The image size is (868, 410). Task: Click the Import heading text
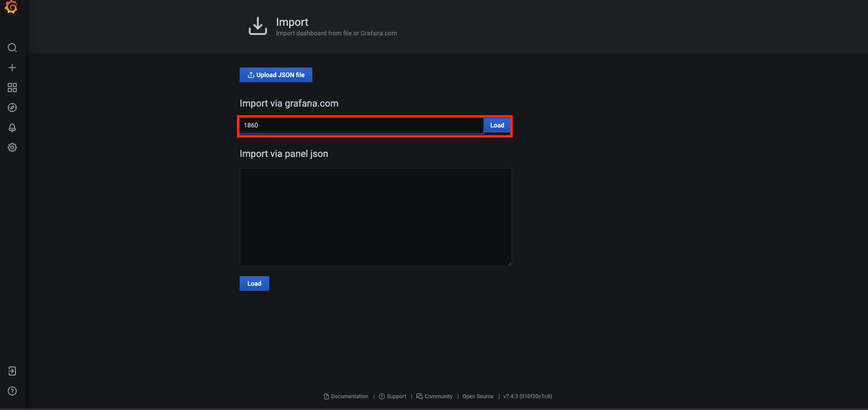[292, 22]
